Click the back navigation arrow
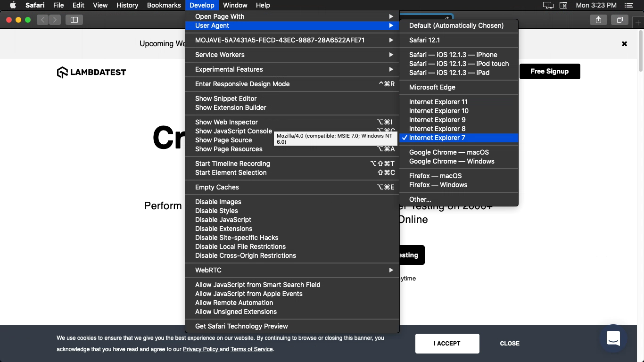Image resolution: width=644 pixels, height=362 pixels. point(43,20)
